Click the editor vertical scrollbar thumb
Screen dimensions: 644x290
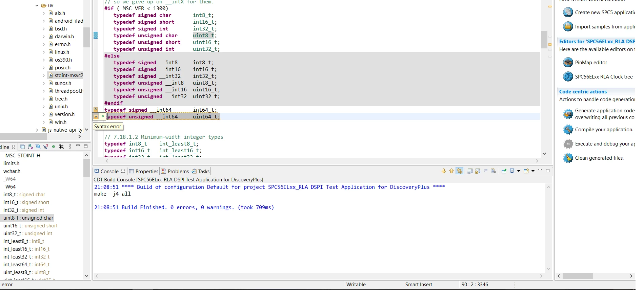544,39
